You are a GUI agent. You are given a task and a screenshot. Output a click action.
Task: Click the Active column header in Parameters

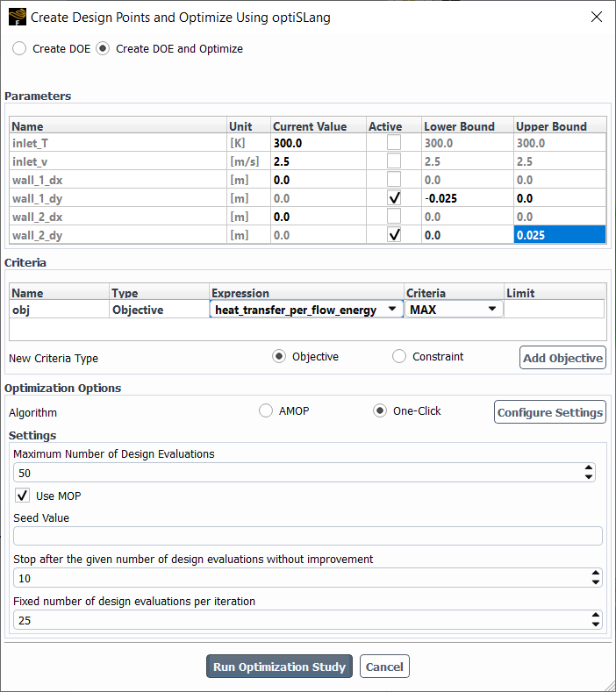[x=394, y=125]
